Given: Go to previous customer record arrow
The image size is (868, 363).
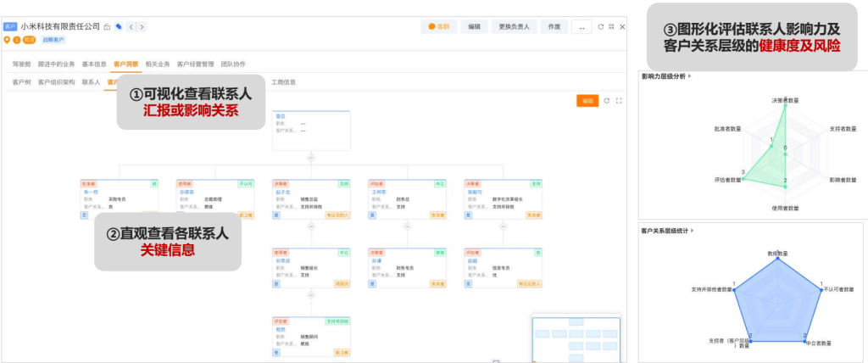Looking at the screenshot, I should click(131, 27).
